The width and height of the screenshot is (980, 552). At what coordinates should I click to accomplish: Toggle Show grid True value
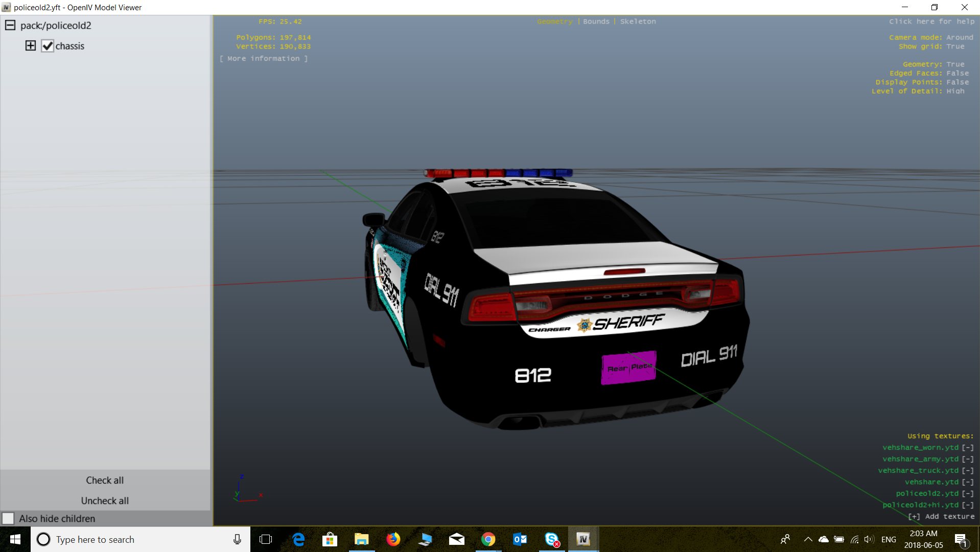[x=955, y=47]
